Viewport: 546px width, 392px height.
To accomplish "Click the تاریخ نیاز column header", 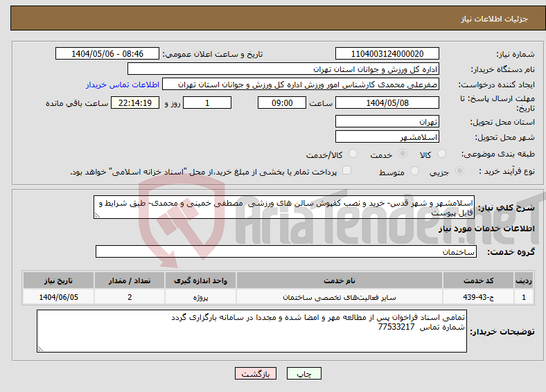I will pos(58,280).
